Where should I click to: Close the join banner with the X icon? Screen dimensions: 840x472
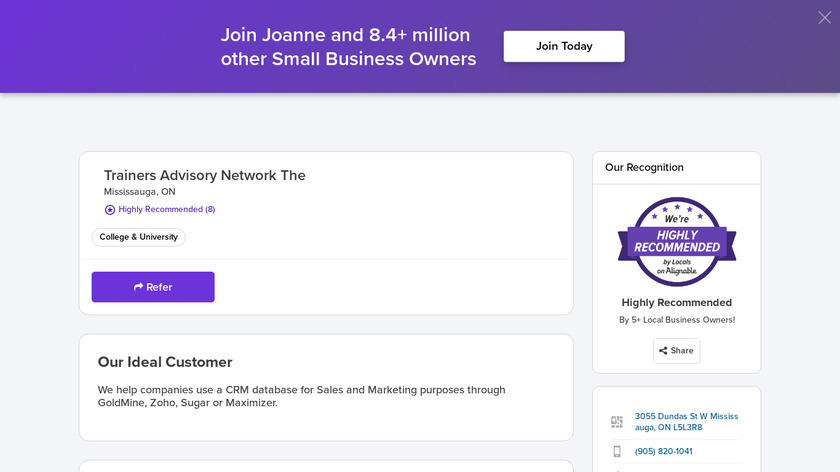(824, 17)
